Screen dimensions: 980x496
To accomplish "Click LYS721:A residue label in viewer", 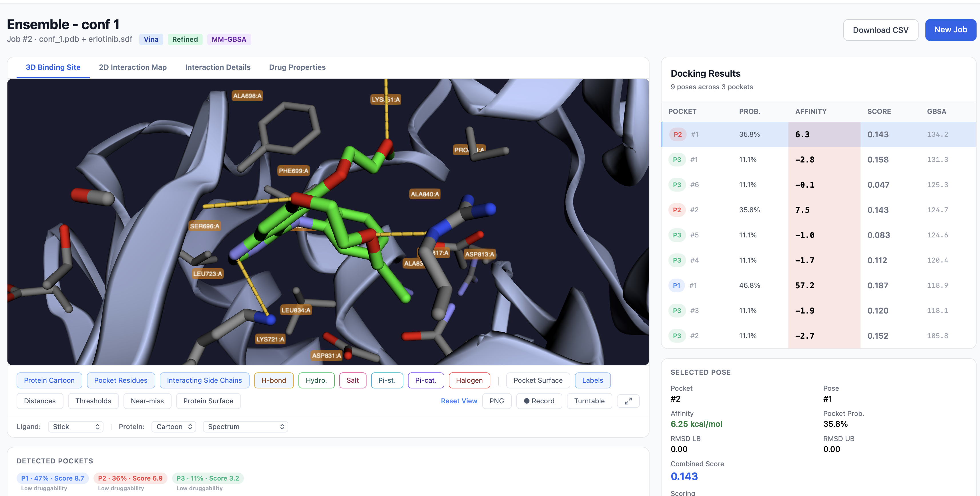I will tap(270, 339).
